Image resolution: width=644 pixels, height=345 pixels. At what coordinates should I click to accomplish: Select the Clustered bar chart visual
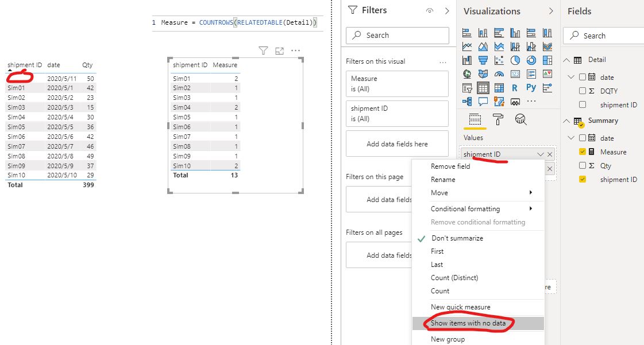(x=499, y=33)
